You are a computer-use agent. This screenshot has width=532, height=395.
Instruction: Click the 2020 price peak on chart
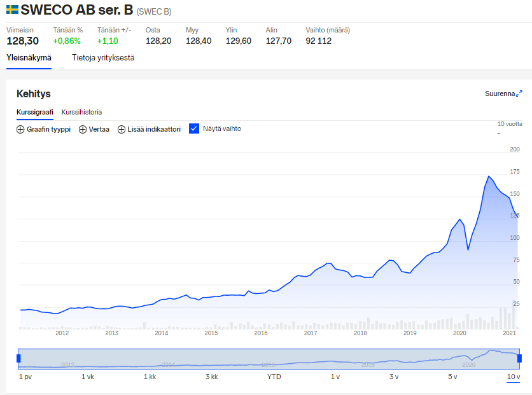pyautogui.click(x=489, y=176)
